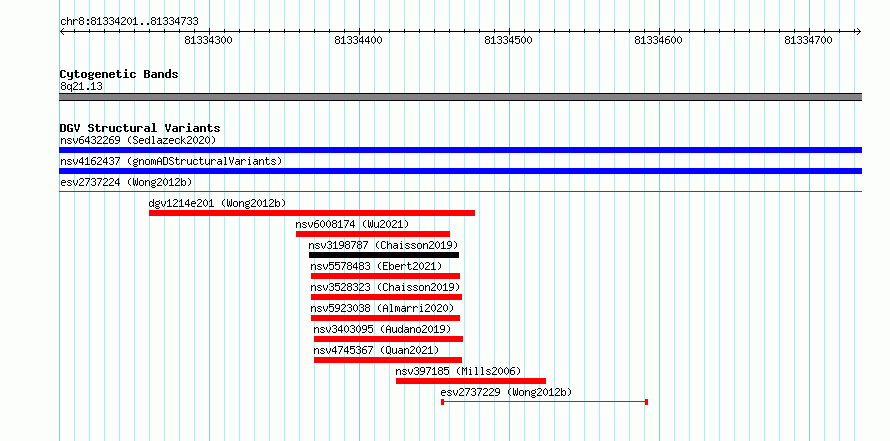Click the red nsv397185 variant bar
Screen dimensions: 890x441
[471, 381]
